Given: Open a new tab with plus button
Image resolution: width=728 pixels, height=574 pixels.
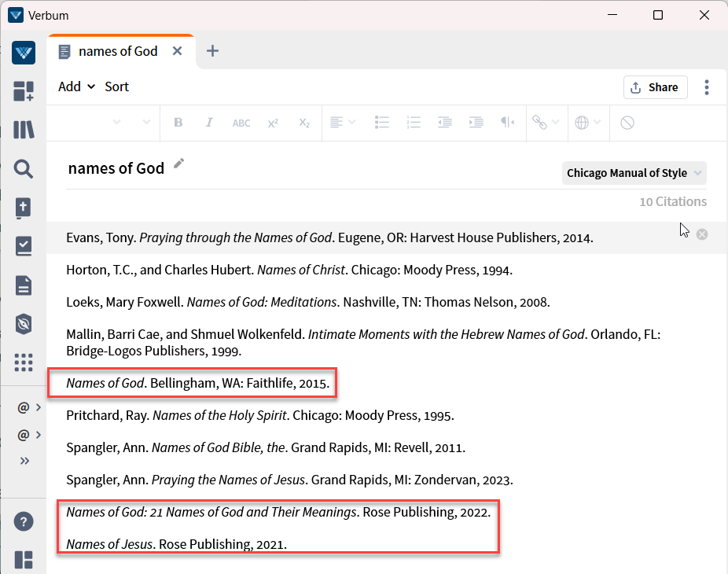Looking at the screenshot, I should point(212,51).
